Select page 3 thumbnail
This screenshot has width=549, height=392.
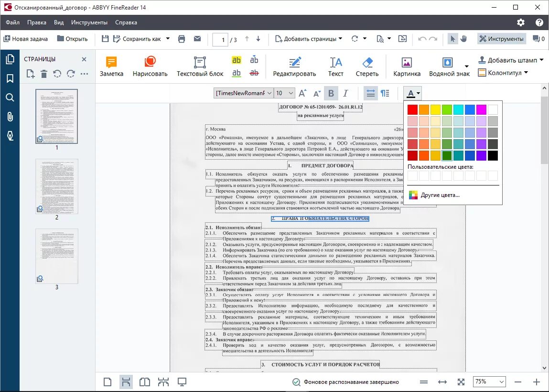point(57,256)
